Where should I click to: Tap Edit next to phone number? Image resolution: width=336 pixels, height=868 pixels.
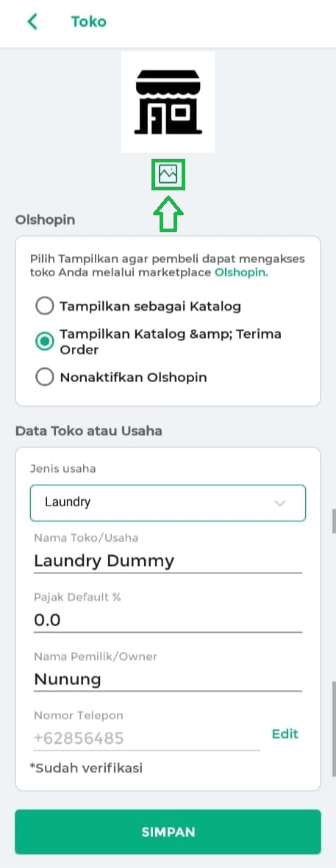tap(285, 734)
